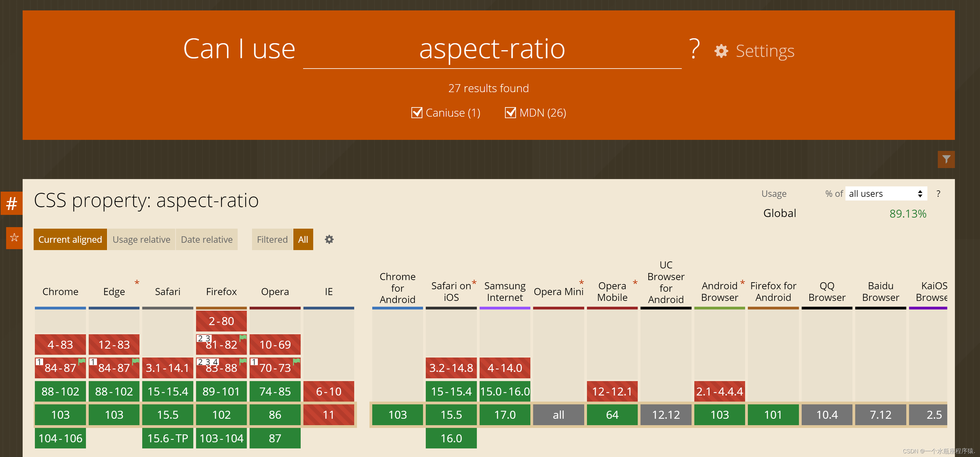980x457 pixels.
Task: Click the question mark beside all users
Action: tap(938, 194)
